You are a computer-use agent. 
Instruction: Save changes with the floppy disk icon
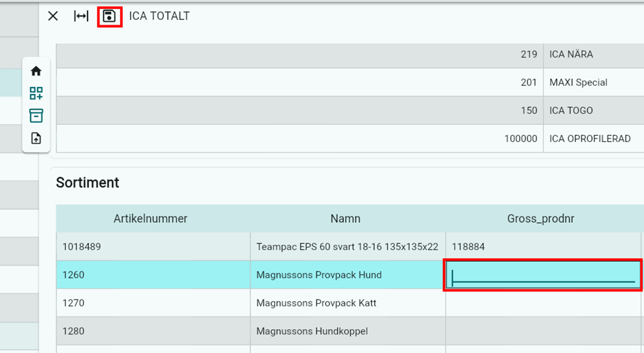coord(109,16)
